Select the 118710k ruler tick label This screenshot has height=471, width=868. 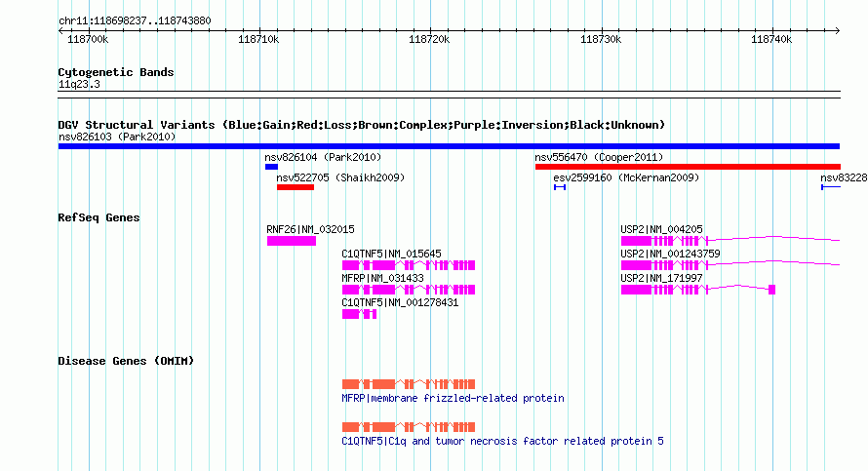[x=258, y=40]
